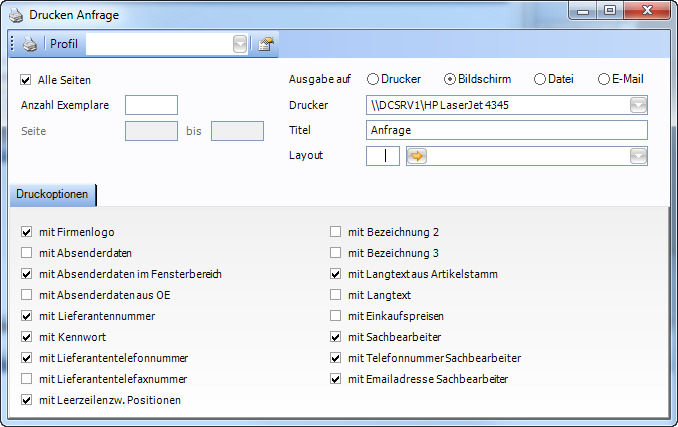Enable the mit Einkaufspreisen checkbox

point(337,316)
